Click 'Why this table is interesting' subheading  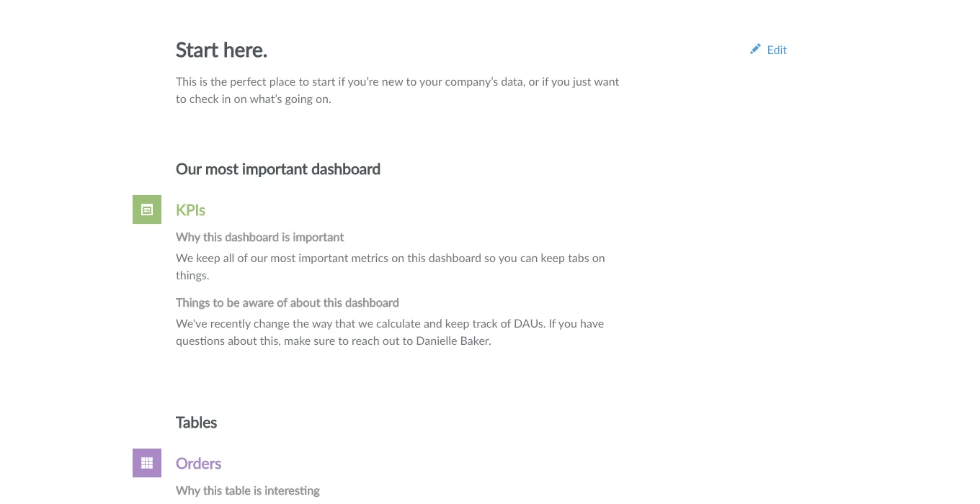point(248,490)
